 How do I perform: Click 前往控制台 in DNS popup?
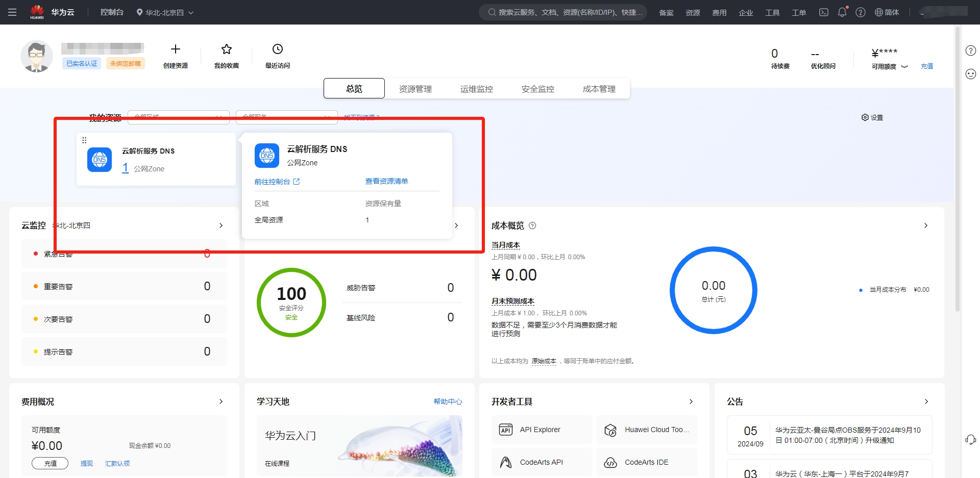[277, 182]
